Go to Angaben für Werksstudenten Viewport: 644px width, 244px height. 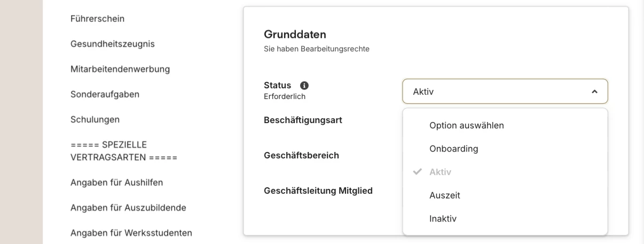(131, 233)
